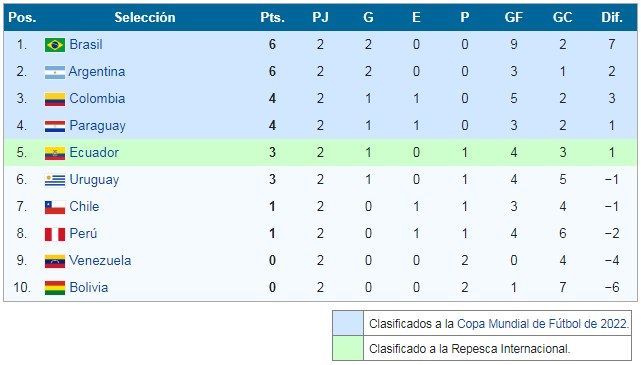The width and height of the screenshot is (641, 365).
Task: Click the Bolivia flag icon
Action: click(55, 288)
